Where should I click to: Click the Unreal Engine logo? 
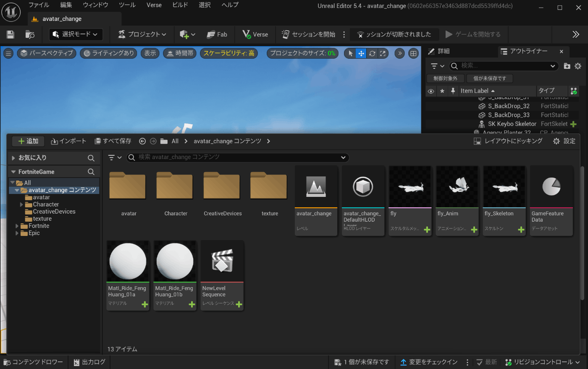point(11,11)
